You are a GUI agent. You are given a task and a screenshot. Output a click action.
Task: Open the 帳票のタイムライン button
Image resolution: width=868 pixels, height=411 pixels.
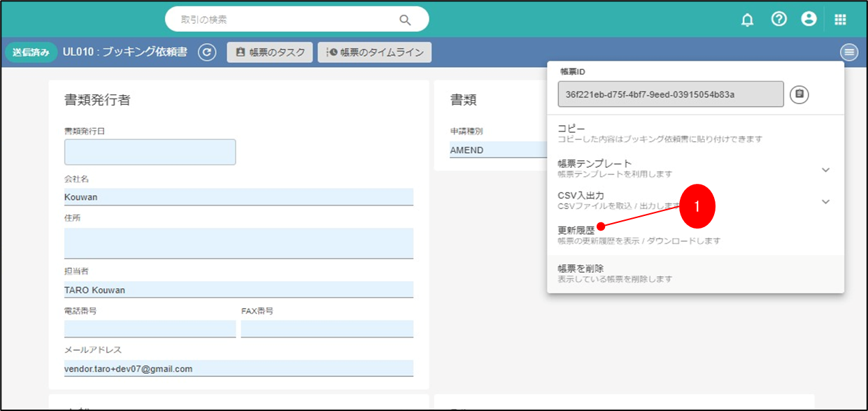click(x=374, y=52)
